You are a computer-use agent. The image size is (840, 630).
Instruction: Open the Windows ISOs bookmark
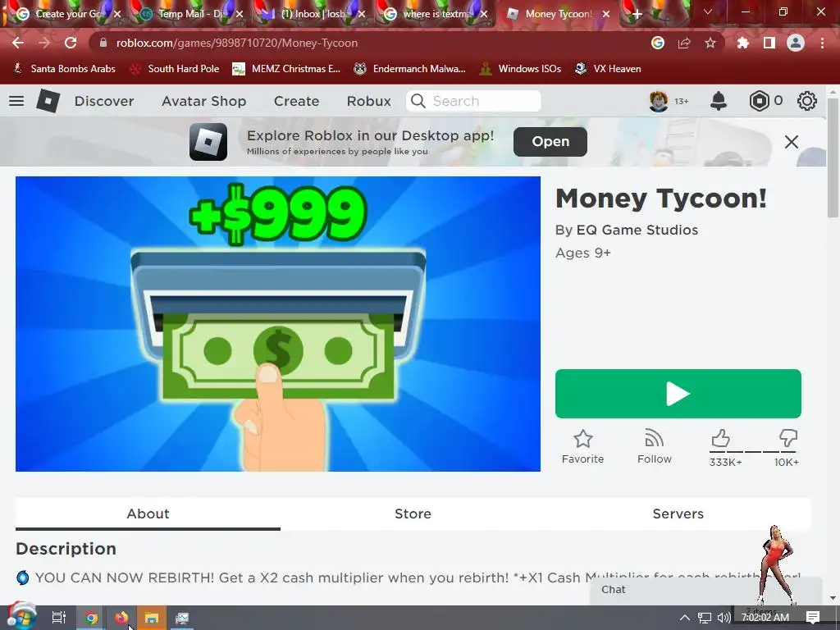click(520, 69)
